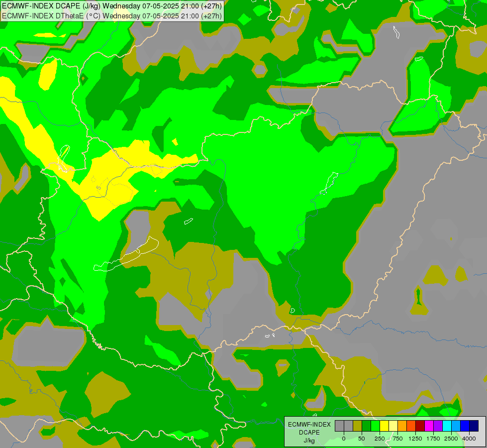Click the J/kg unit label in legend
487x448 pixels.
(x=309, y=441)
